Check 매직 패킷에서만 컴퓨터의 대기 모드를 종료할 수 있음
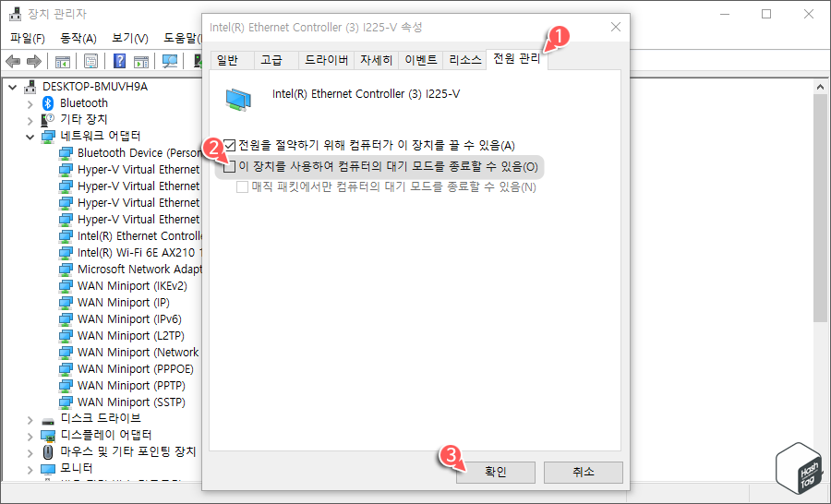831x504 pixels. tap(242, 187)
